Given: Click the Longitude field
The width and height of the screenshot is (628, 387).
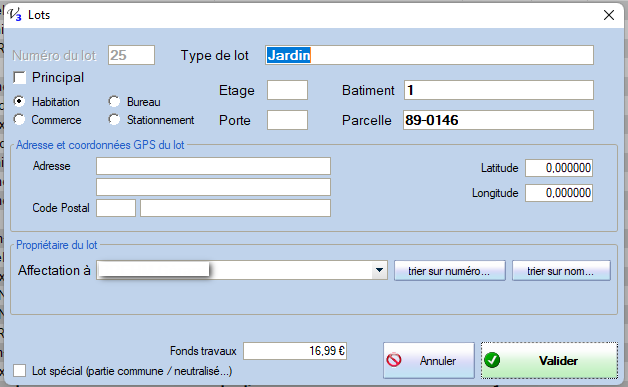Looking at the screenshot, I should point(559,193).
